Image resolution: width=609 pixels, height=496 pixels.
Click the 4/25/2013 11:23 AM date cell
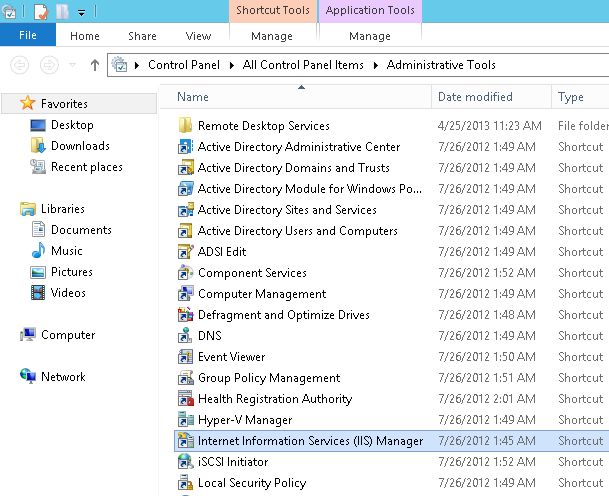click(x=489, y=125)
